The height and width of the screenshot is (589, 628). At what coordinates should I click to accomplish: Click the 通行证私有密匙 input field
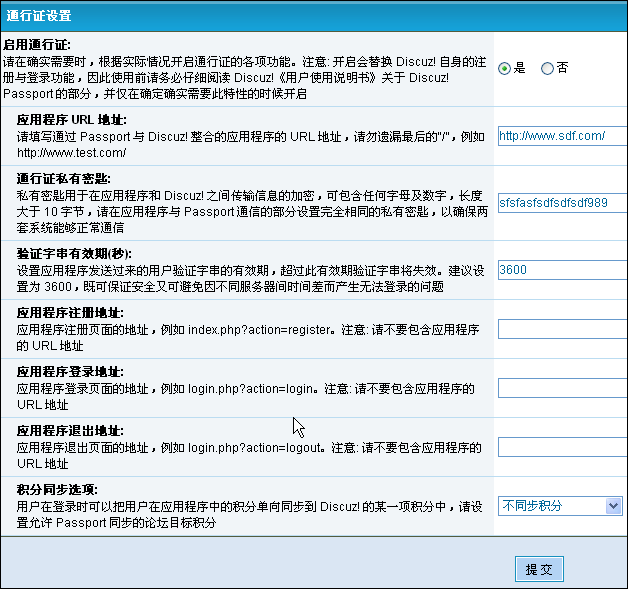[562, 203]
